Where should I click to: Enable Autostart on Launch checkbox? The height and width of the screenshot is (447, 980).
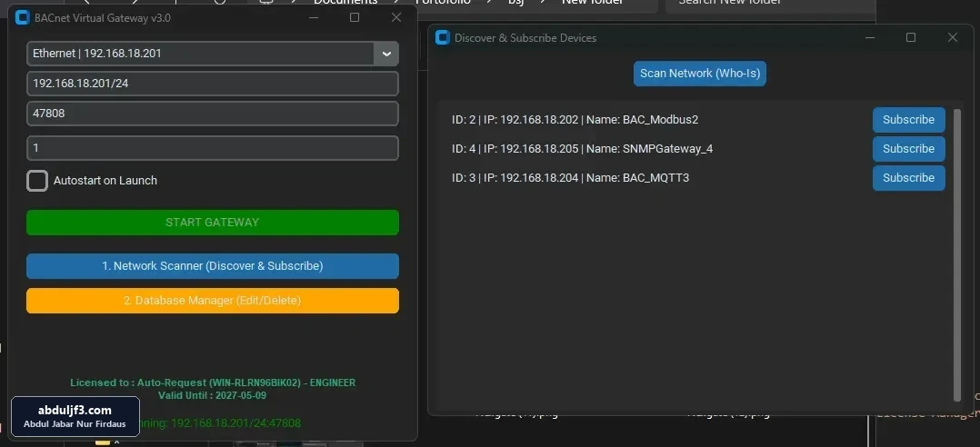point(37,181)
